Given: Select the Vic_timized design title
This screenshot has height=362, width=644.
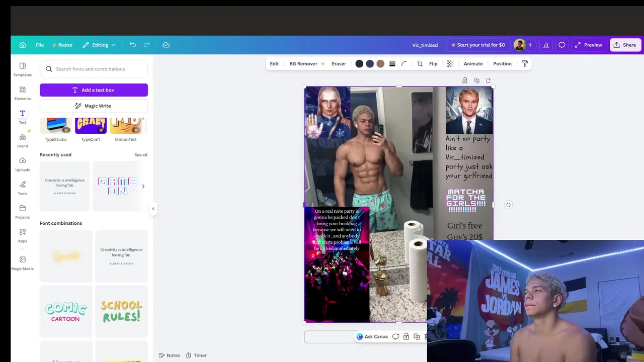Looking at the screenshot, I should 425,45.
